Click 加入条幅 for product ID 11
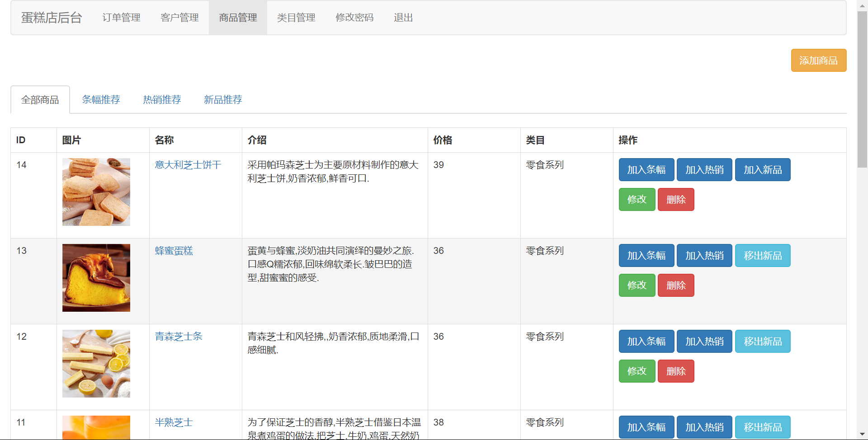 tap(646, 427)
